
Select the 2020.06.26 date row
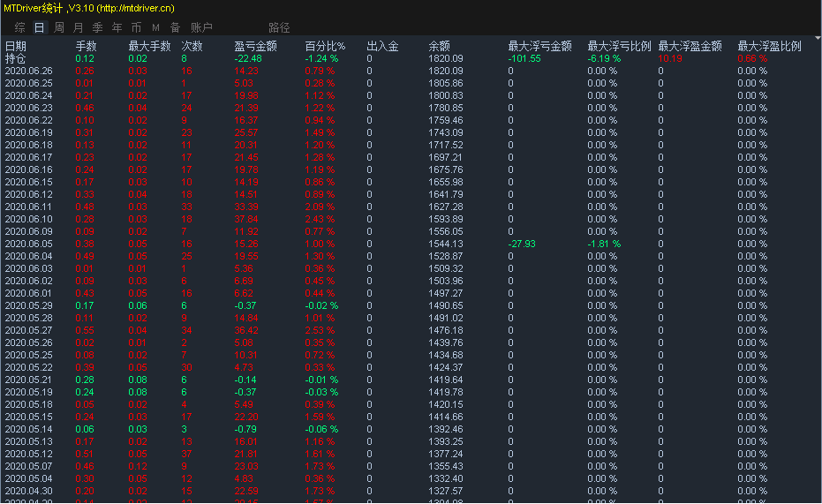click(x=28, y=71)
